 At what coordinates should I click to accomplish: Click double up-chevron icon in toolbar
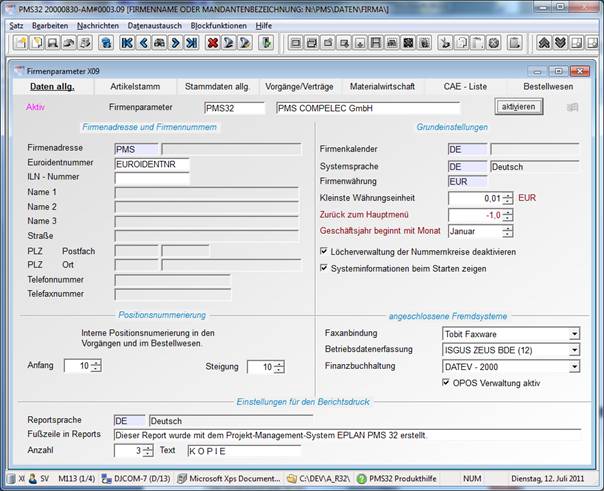point(544,43)
